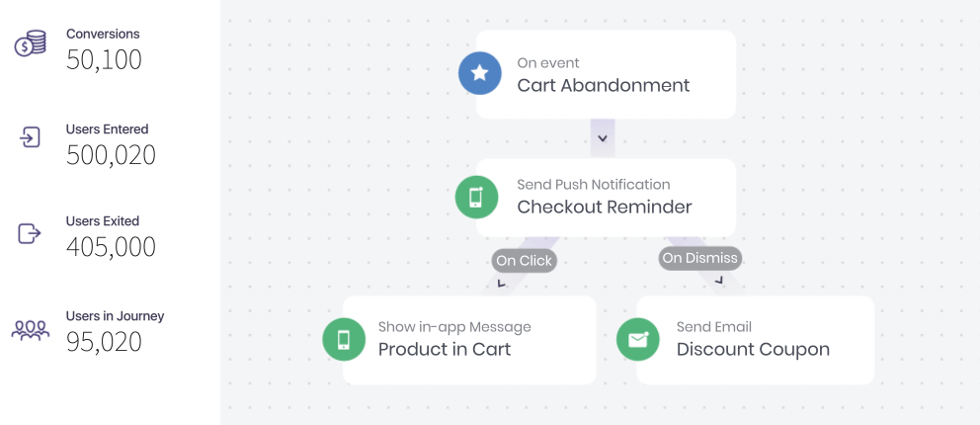Click the Conversions coin stack icon
The width and height of the screenshot is (980, 425).
coord(30,43)
